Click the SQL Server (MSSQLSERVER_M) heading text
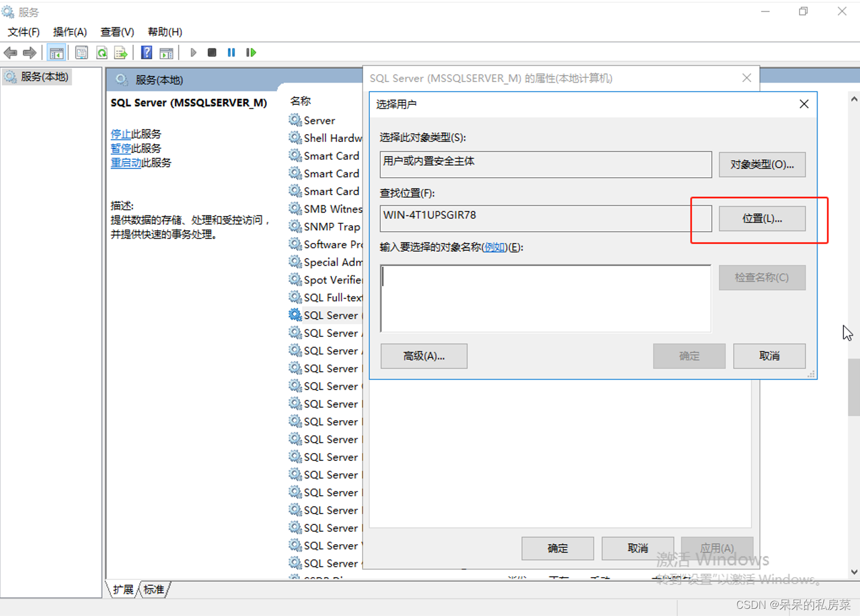 click(189, 103)
